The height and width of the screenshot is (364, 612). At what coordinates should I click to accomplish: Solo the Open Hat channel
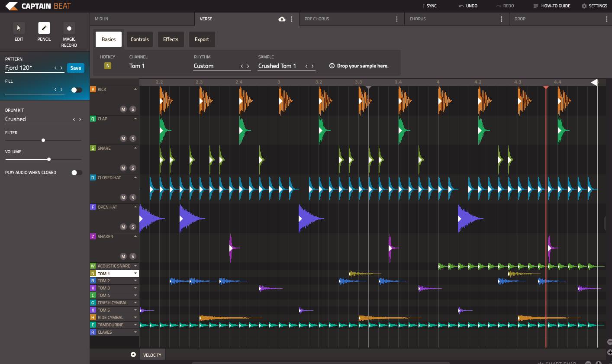point(133,227)
